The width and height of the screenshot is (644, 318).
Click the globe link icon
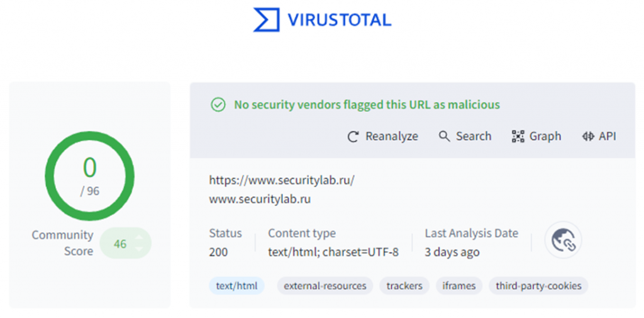pyautogui.click(x=563, y=240)
